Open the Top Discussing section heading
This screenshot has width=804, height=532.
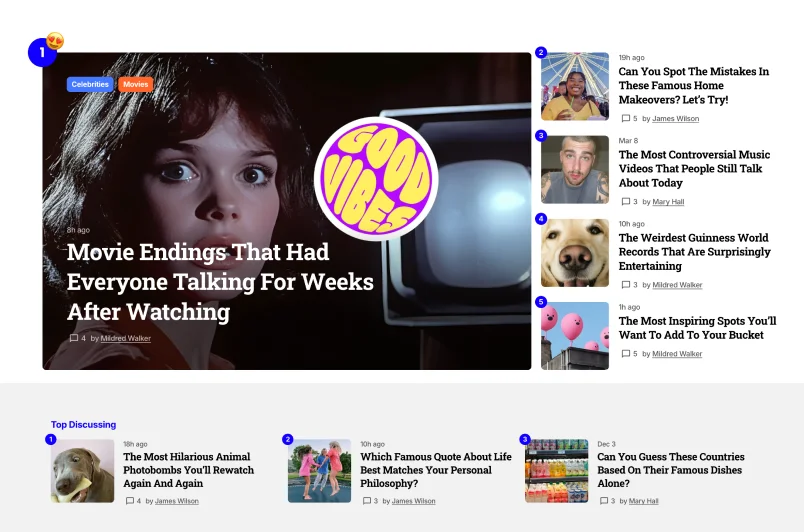(x=84, y=424)
